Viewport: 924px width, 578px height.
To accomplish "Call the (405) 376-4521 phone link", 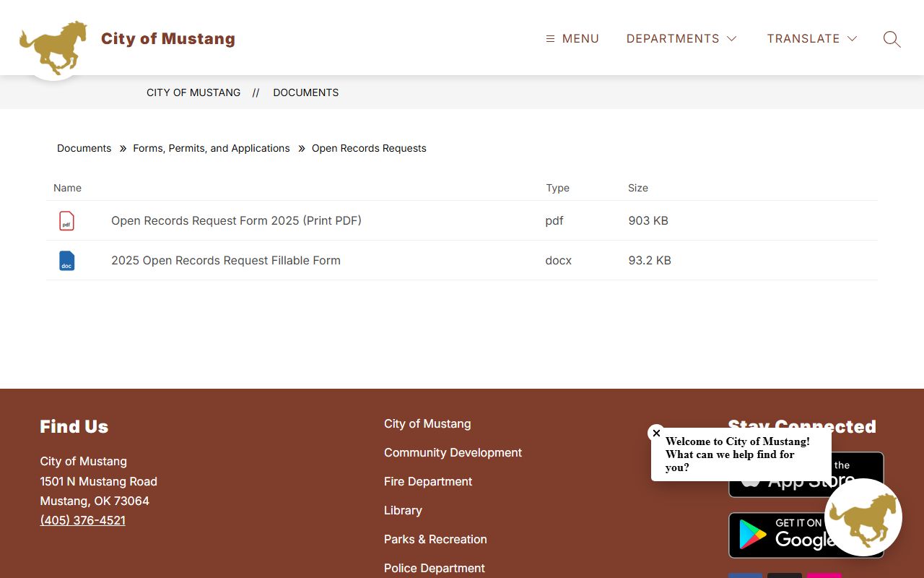I will coord(83,520).
